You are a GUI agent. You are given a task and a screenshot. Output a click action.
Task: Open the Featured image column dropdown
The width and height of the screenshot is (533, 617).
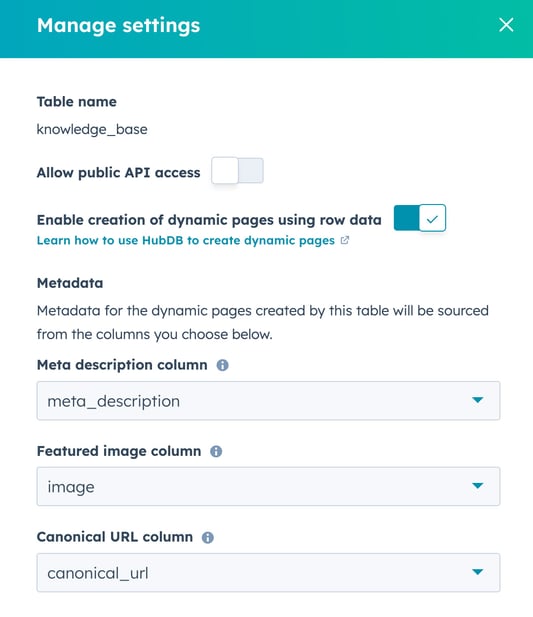point(268,486)
